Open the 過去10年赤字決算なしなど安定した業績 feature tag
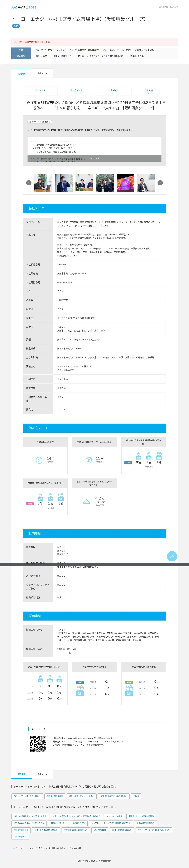 30,816
